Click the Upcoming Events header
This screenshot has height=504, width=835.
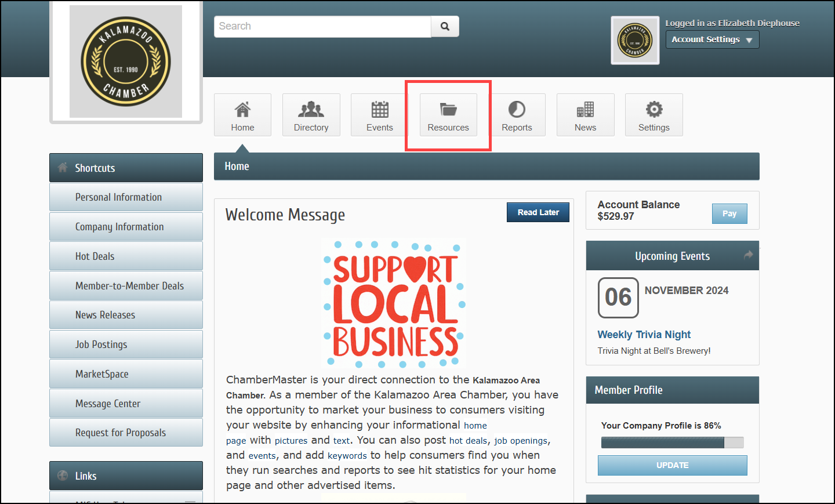(673, 256)
